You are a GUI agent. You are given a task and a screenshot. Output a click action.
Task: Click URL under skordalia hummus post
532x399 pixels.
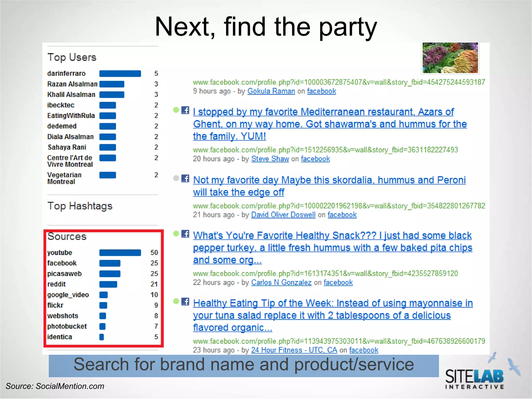(339, 206)
